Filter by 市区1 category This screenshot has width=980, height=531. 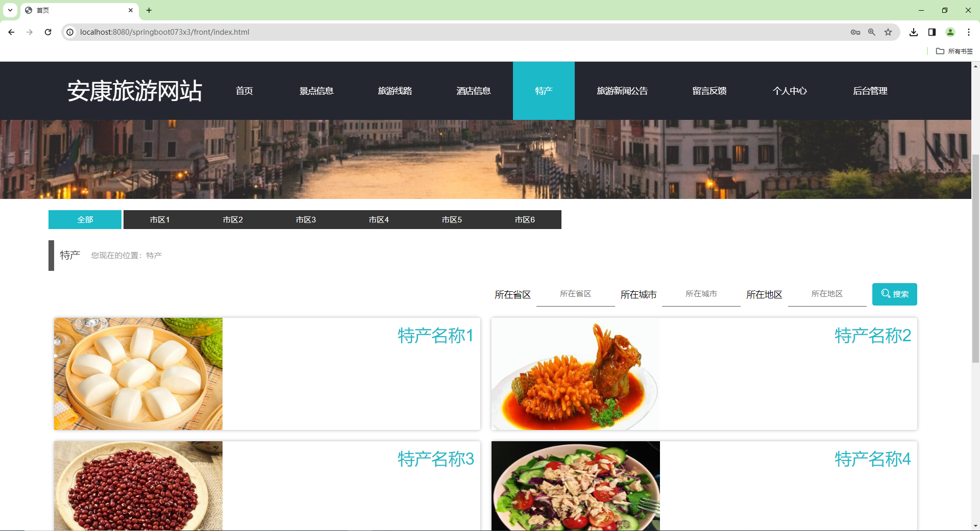160,219
